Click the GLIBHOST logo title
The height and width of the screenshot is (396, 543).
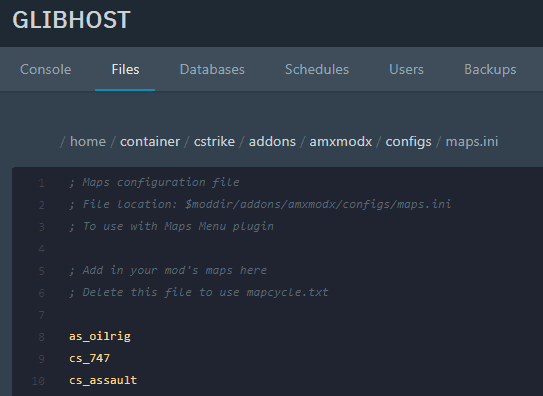tap(71, 20)
